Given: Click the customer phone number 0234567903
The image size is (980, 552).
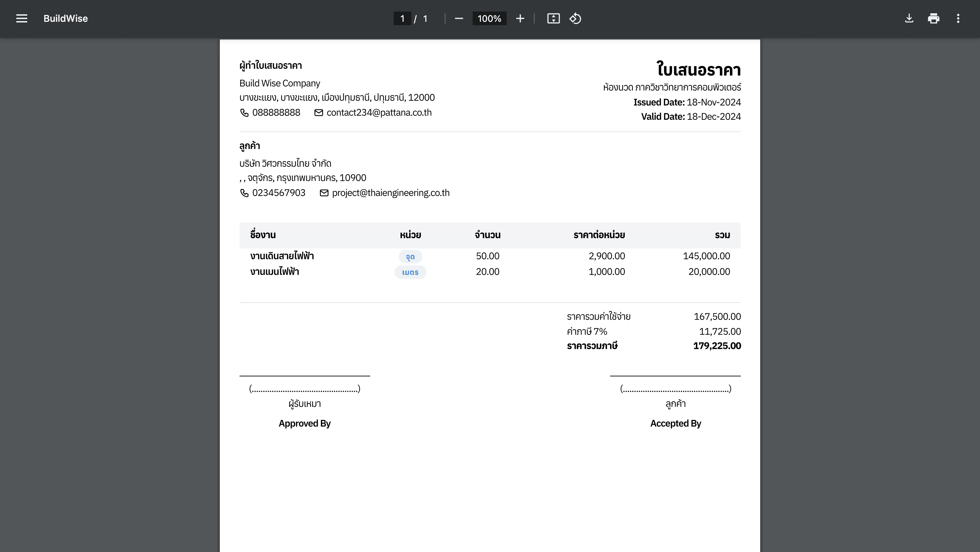Looking at the screenshot, I should click(278, 193).
